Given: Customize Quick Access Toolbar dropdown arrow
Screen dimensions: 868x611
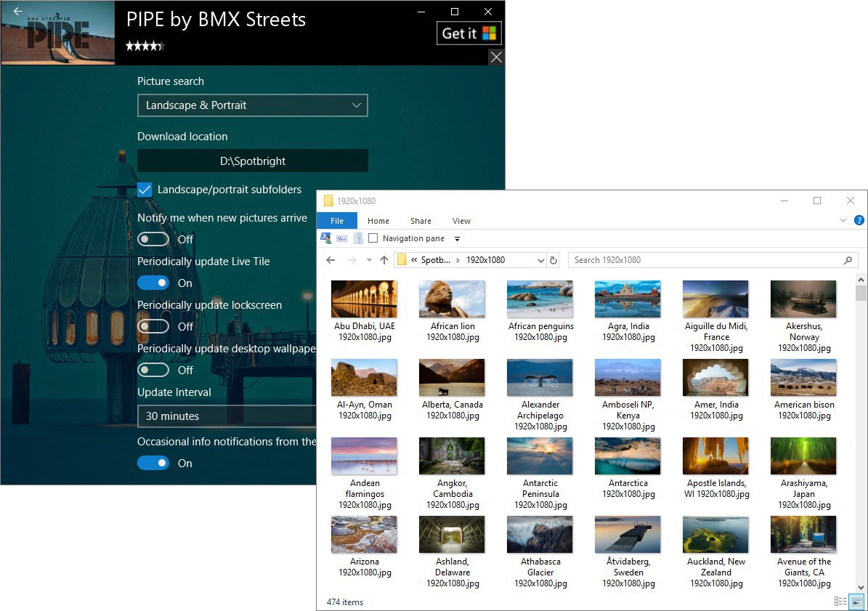Looking at the screenshot, I should coord(458,239).
